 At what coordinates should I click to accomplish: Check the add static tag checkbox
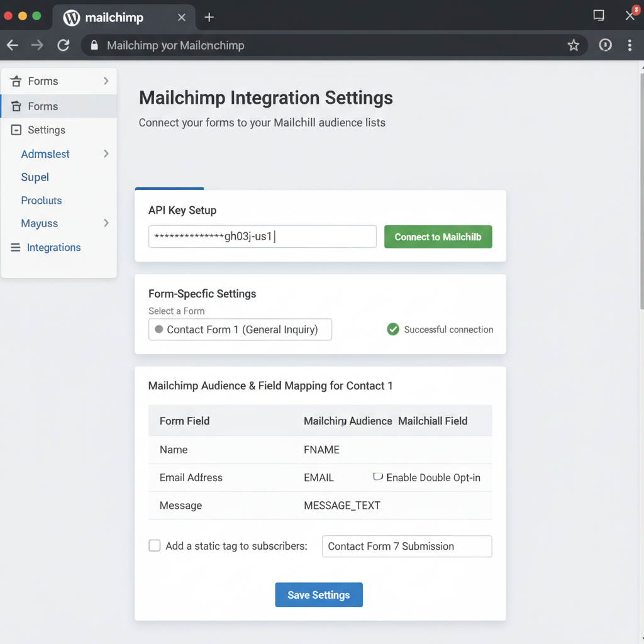154,545
